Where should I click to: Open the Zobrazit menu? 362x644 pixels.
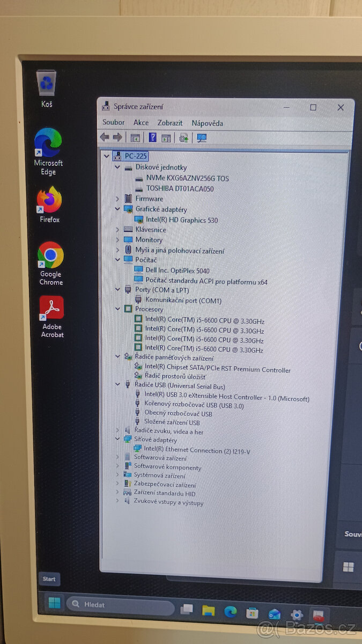(170, 123)
